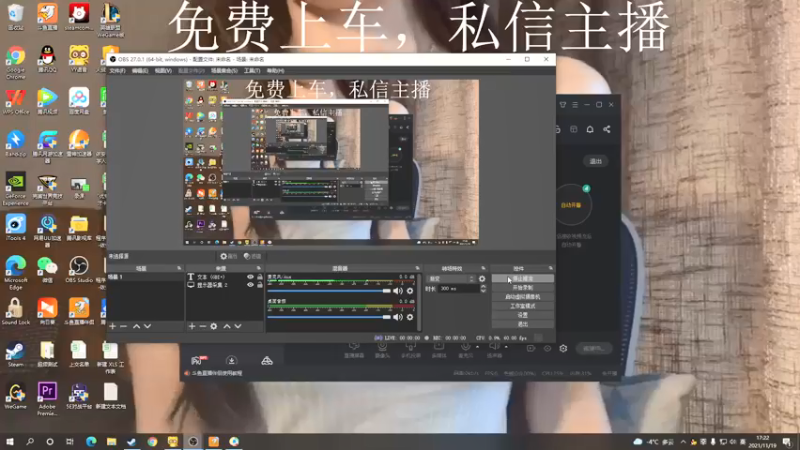Screen dimensions: 800x450
Task: Open 文件(F) menu in OBS
Action: point(117,71)
